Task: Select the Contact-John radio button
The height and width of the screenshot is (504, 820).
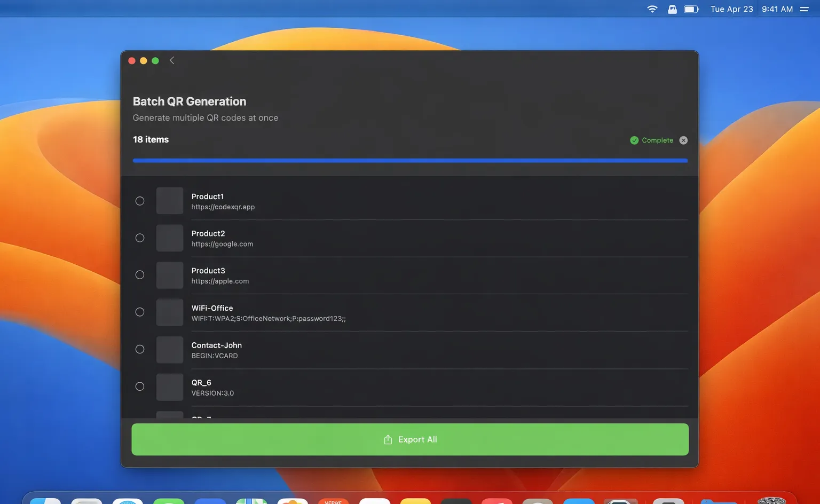Action: click(x=140, y=349)
